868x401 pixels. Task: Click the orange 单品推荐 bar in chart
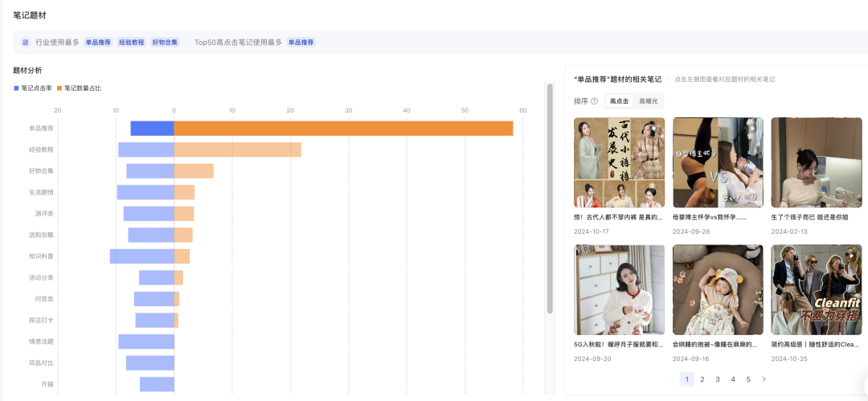coord(343,129)
